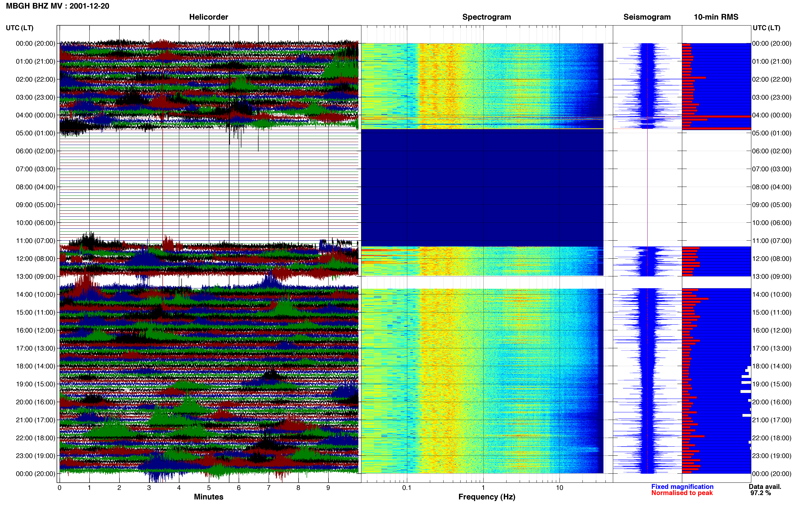Click '09:00 (05:00)' on the RMS-side time axis
Viewport: 812px width, 508px height.
click(x=772, y=205)
